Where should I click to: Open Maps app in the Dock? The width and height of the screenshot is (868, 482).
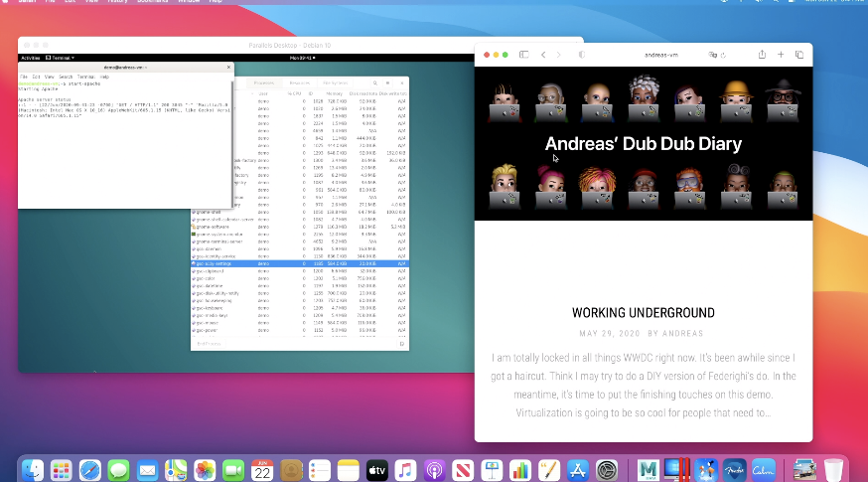[176, 470]
